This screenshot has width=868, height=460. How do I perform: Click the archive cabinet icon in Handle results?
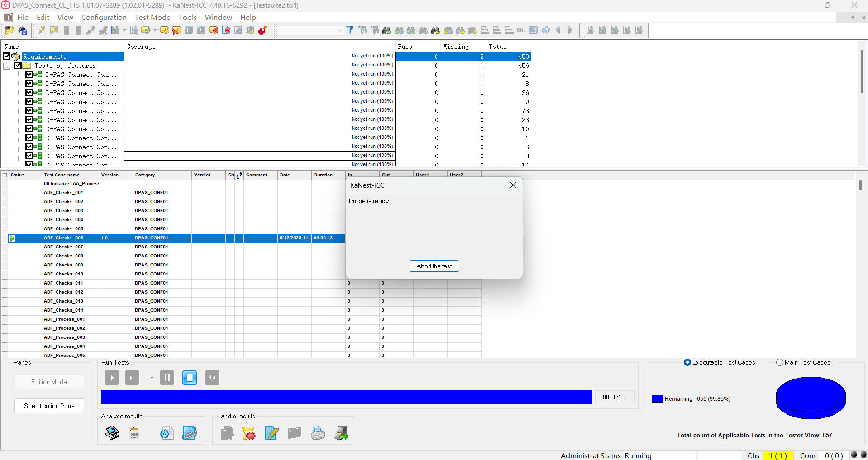(x=341, y=433)
